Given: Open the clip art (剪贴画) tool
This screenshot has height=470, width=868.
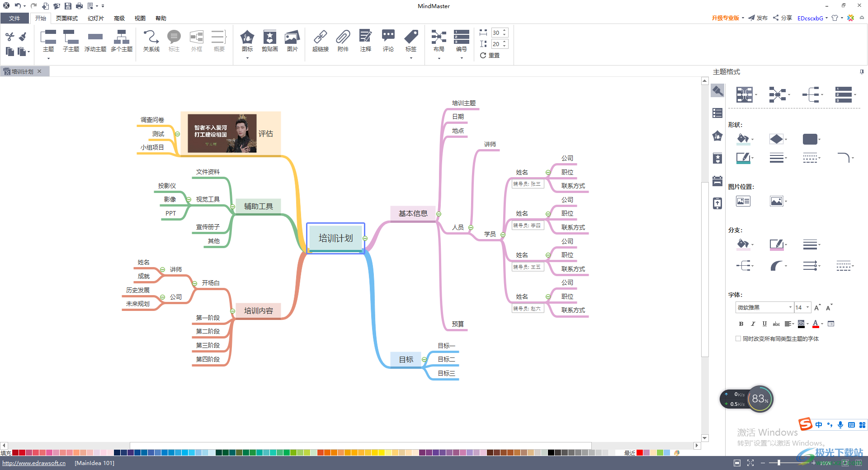Looking at the screenshot, I should (x=270, y=42).
